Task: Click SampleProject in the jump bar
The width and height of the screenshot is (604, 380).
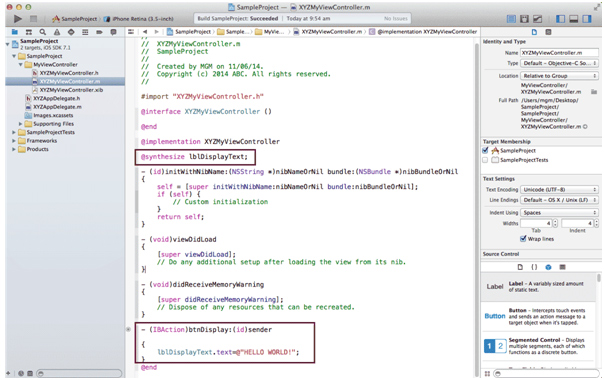Action: click(x=189, y=32)
